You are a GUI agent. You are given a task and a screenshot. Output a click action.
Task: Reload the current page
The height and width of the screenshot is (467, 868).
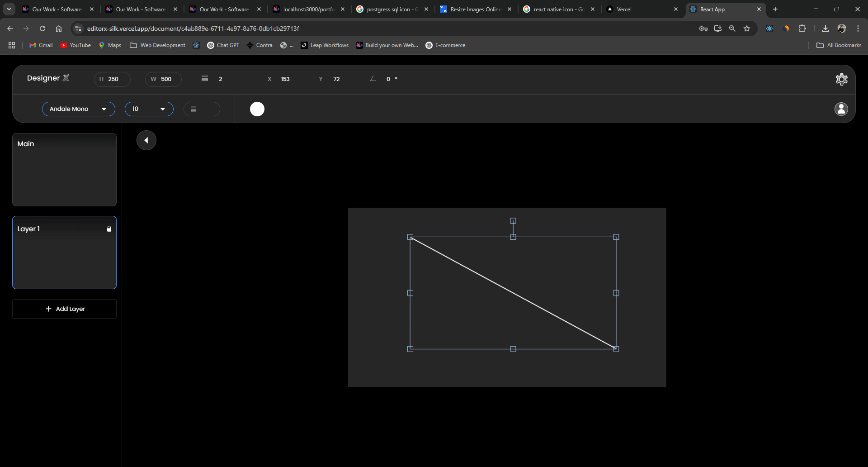pos(42,29)
